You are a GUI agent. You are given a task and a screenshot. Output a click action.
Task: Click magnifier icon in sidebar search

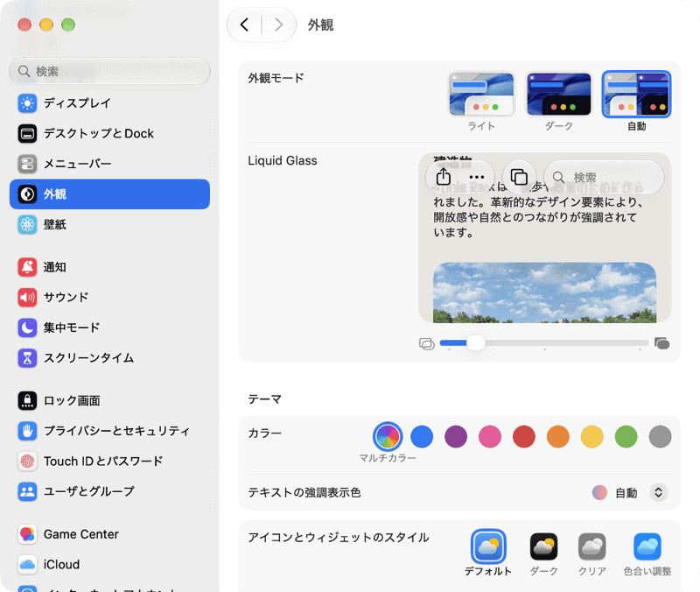pos(24,71)
